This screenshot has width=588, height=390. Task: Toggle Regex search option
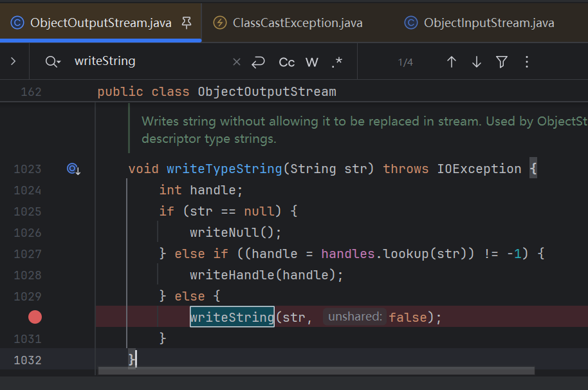pos(336,62)
